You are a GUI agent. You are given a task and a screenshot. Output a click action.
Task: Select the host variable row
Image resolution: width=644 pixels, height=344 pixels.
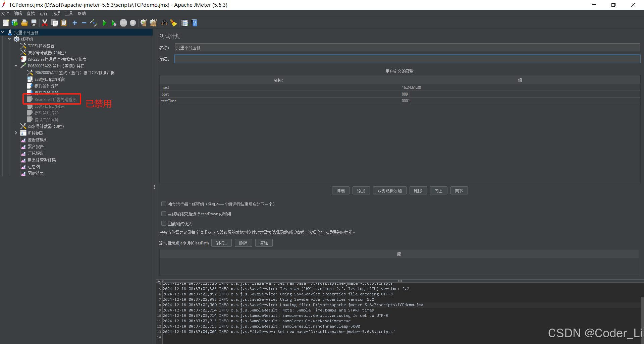coord(400,88)
